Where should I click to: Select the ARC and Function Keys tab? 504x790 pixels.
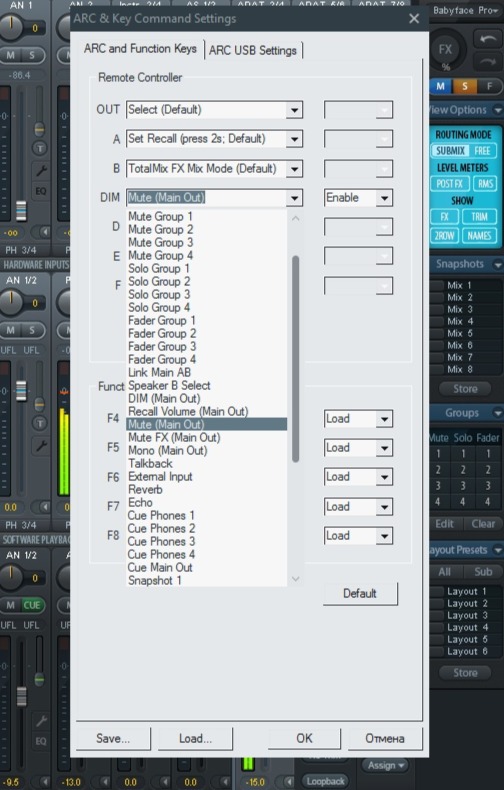click(140, 48)
